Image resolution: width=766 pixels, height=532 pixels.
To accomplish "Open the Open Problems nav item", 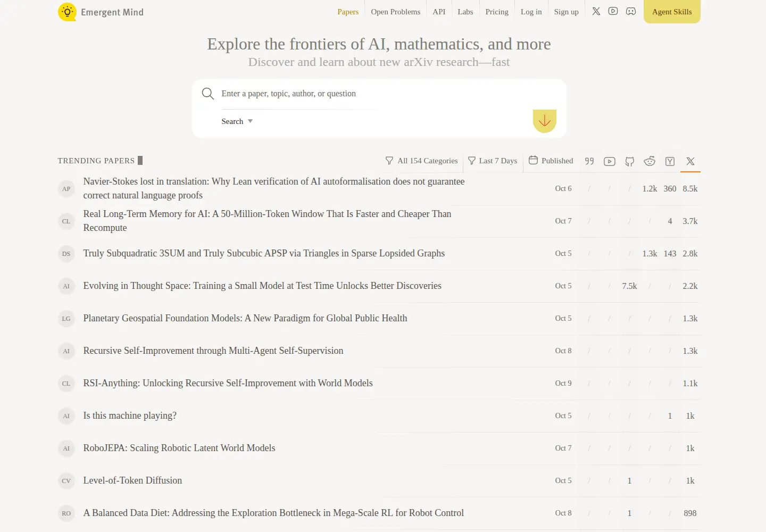I will pos(396,12).
